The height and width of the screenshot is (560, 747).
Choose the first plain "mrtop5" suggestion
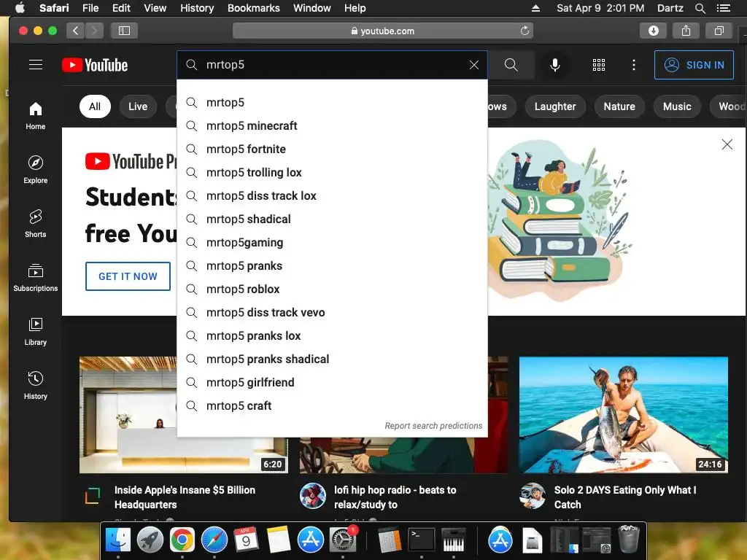[332, 102]
